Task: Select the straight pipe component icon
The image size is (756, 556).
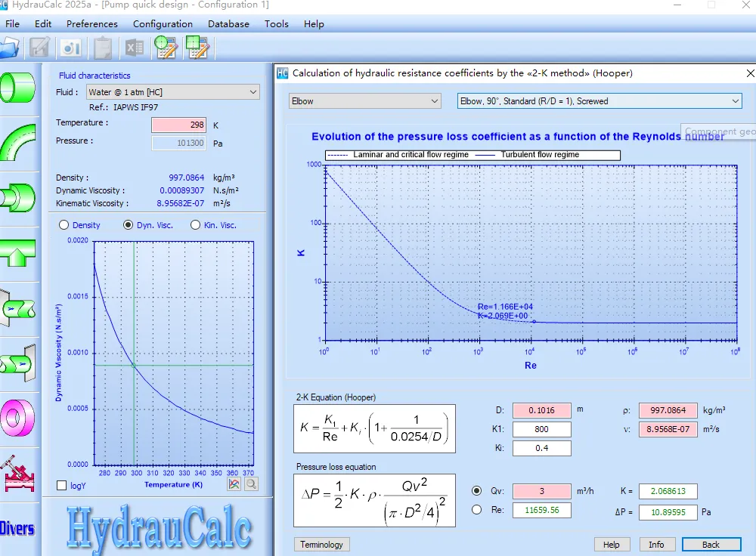Action: [18, 88]
